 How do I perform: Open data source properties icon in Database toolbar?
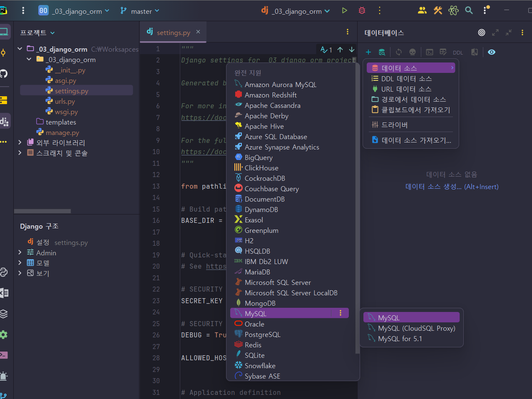(x=382, y=52)
